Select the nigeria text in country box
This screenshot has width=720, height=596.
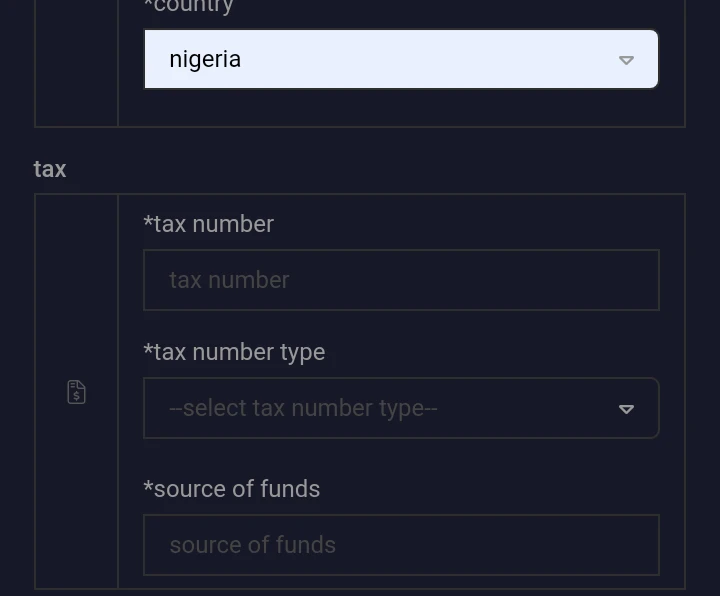[205, 60]
